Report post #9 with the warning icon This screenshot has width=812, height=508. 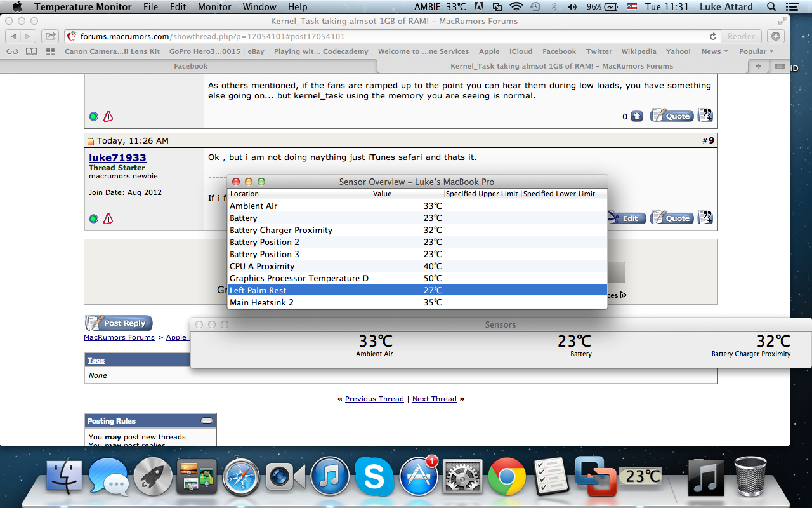coord(108,218)
